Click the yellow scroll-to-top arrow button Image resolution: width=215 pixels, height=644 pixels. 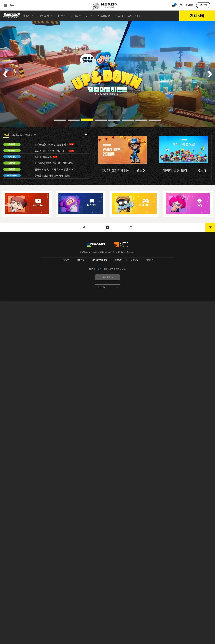[x=210, y=228]
